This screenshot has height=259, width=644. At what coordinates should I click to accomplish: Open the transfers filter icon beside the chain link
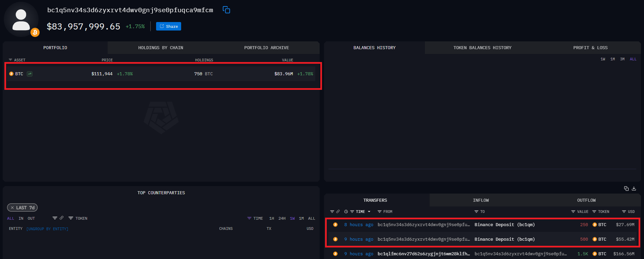click(x=332, y=212)
